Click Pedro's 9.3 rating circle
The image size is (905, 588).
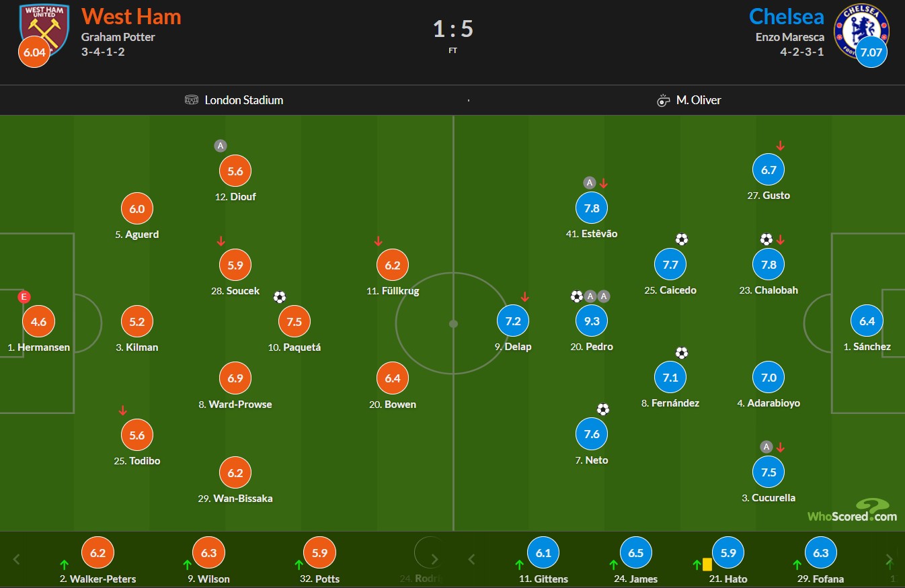pos(592,321)
